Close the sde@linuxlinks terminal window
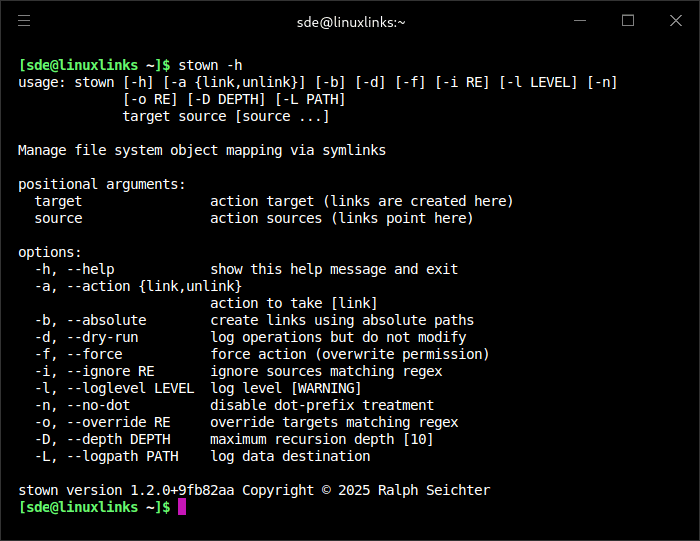Screen dimensions: 700x541 (675, 20)
